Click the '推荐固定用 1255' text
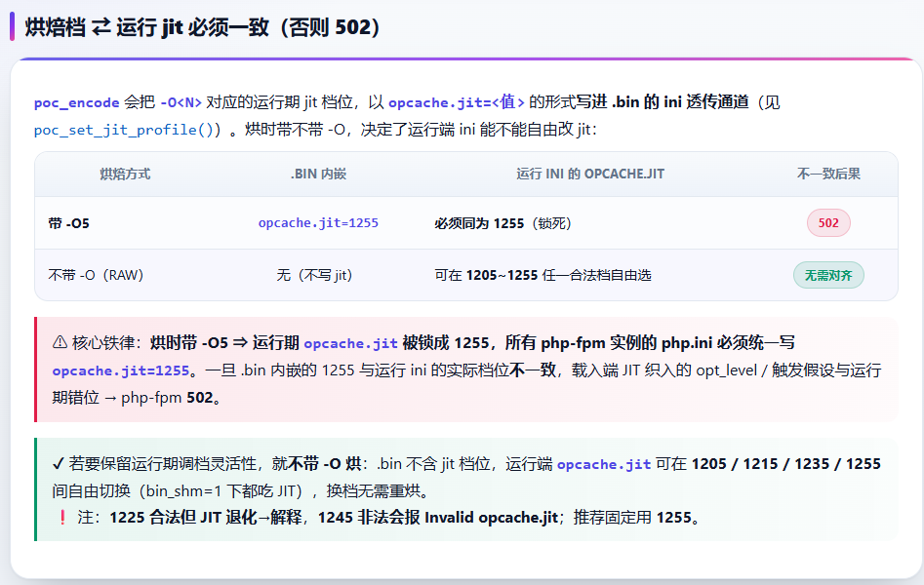Screen dimensions: 924x585 pos(632,518)
